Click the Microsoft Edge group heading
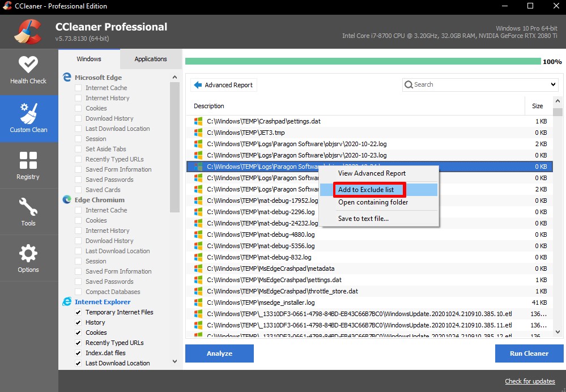The width and height of the screenshot is (566, 392). pos(98,77)
